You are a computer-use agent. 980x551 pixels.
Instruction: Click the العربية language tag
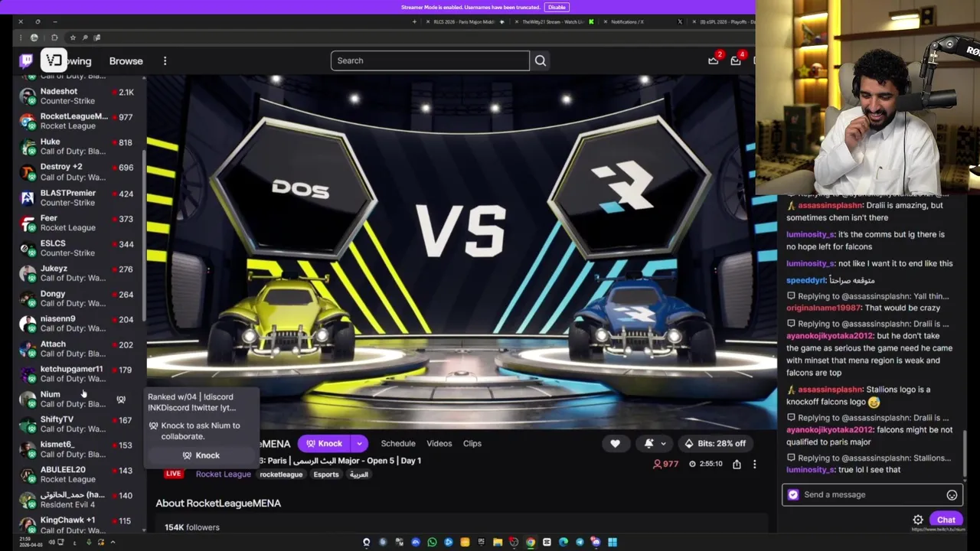359,474
